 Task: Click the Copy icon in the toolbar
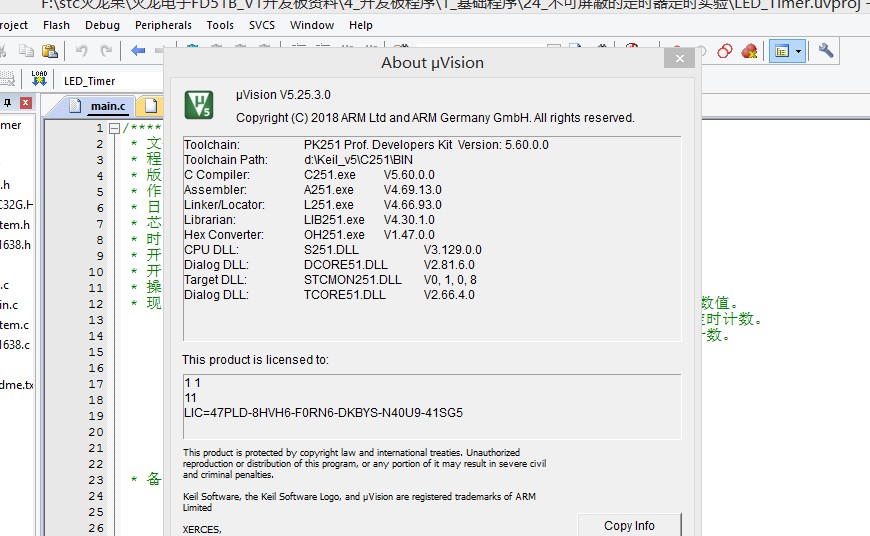pyautogui.click(x=26, y=51)
